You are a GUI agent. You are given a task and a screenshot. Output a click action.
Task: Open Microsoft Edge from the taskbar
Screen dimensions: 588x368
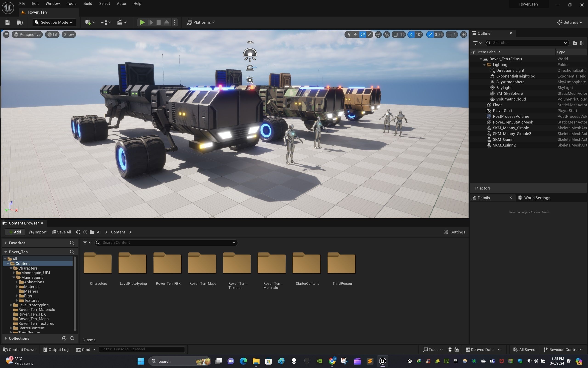[x=243, y=361]
